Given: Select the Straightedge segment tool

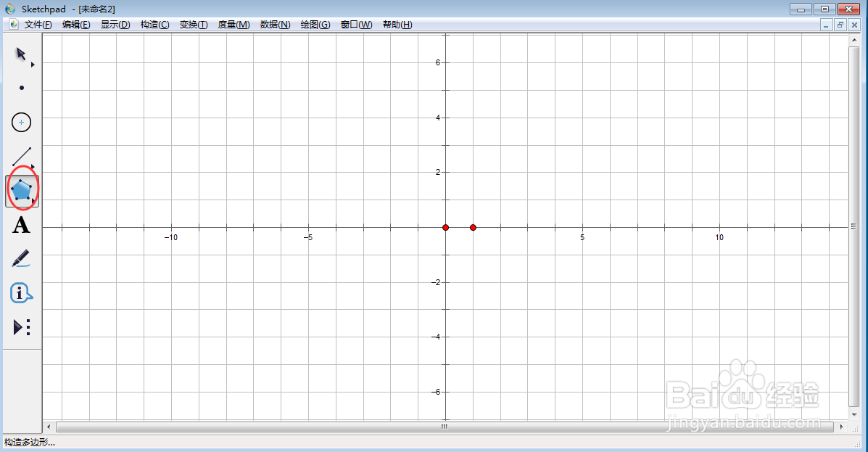Looking at the screenshot, I should [x=22, y=156].
